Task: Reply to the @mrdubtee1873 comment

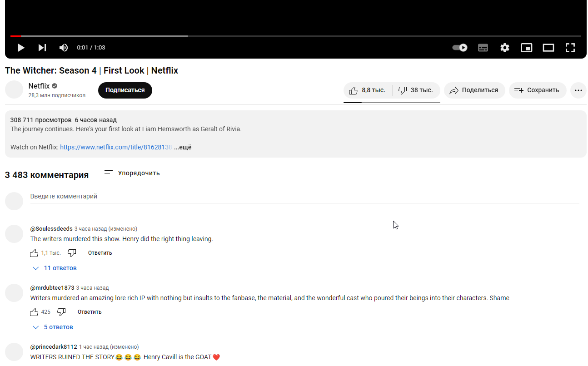Action: click(x=90, y=312)
